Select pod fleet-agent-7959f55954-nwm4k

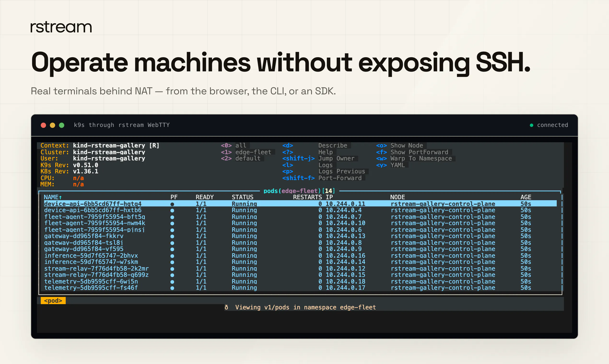[x=300, y=223]
